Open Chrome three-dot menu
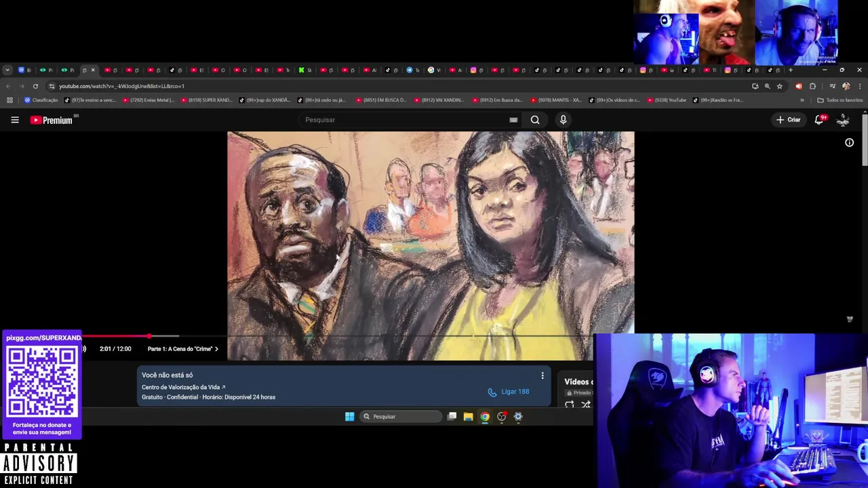This screenshot has width=868, height=488. [x=860, y=86]
